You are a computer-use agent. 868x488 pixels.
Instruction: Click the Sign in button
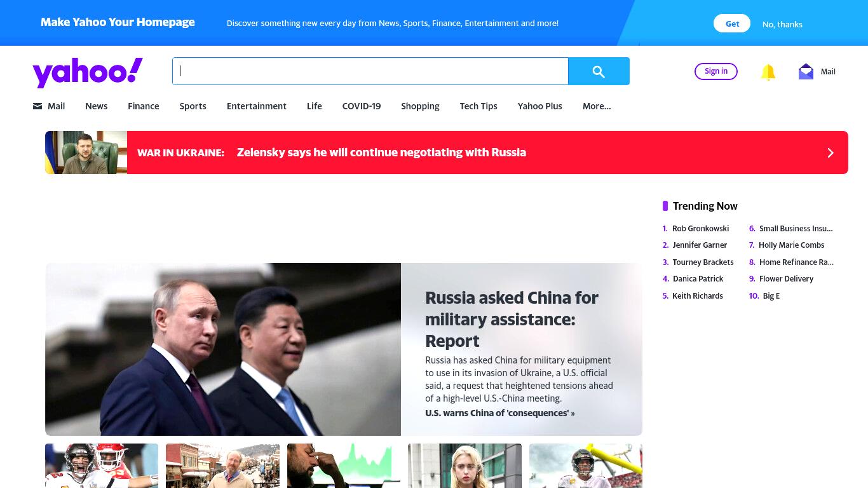click(x=716, y=71)
